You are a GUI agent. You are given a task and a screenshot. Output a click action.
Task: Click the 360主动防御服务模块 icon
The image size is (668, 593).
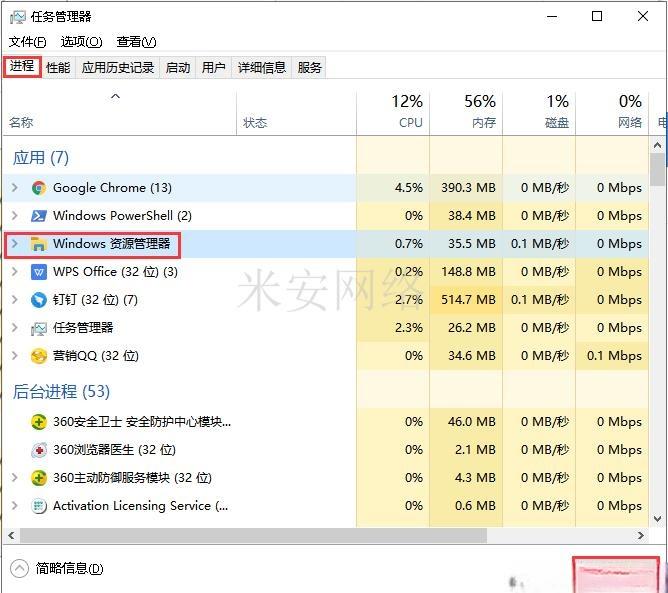[x=39, y=478]
